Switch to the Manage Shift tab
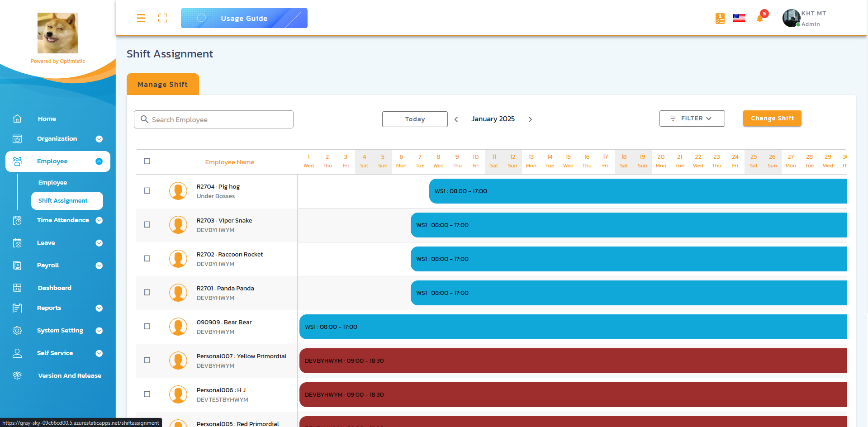 (163, 85)
